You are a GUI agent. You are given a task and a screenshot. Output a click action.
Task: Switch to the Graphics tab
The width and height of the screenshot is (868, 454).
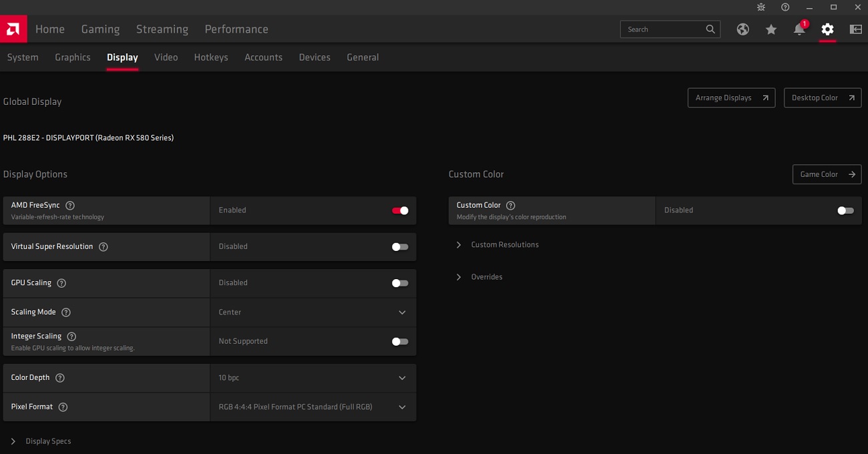coord(73,57)
